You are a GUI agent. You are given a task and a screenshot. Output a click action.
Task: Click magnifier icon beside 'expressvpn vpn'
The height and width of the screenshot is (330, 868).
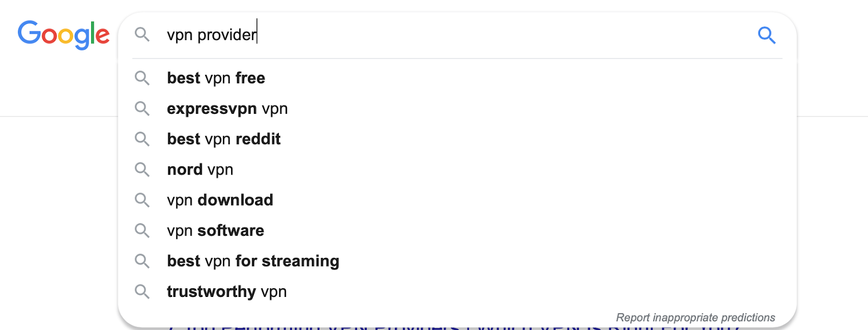pos(142,108)
